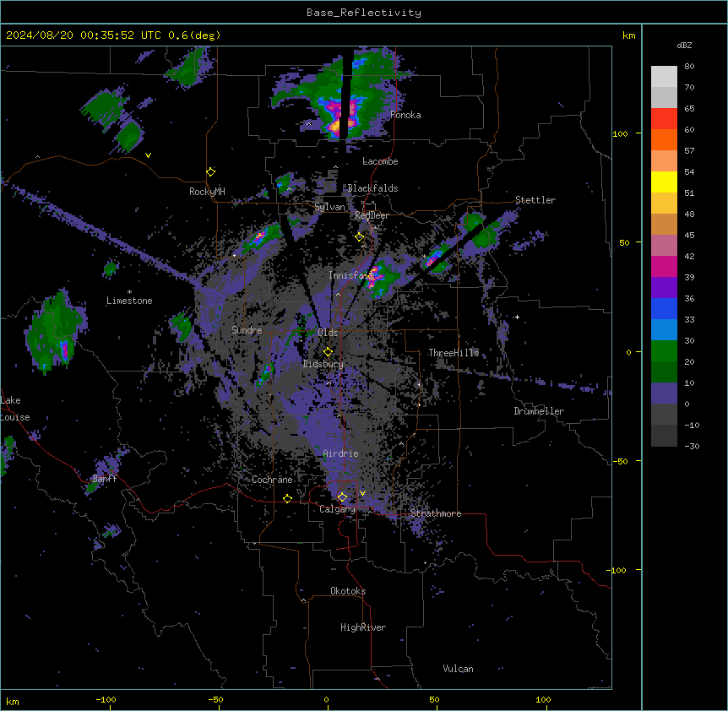Viewport: 728px width, 711px height.
Task: Click the yellow diamond marker beside RockyMH
Action: pyautogui.click(x=211, y=172)
